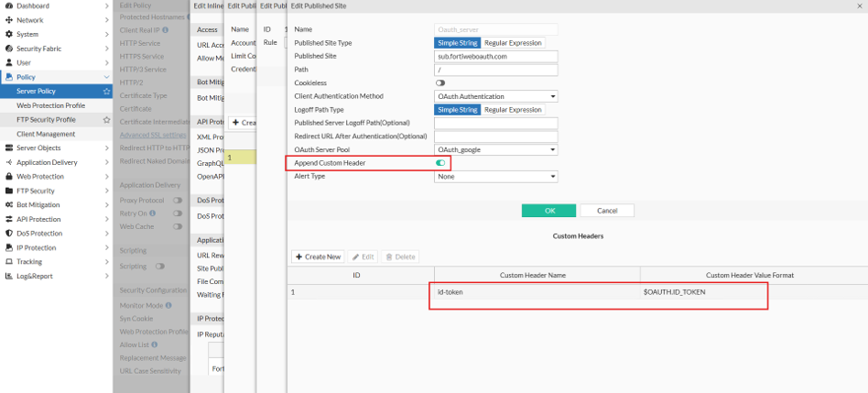The height and width of the screenshot is (393, 868).
Task: Open Client Authentication Method dropdown
Action: pyautogui.click(x=495, y=96)
